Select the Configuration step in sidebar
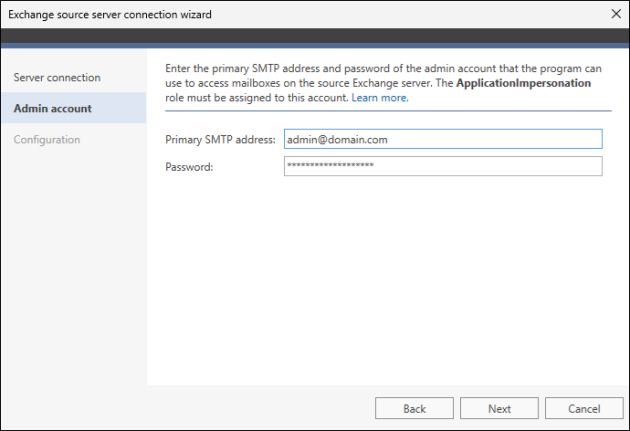Image resolution: width=630 pixels, height=431 pixels. pos(47,139)
